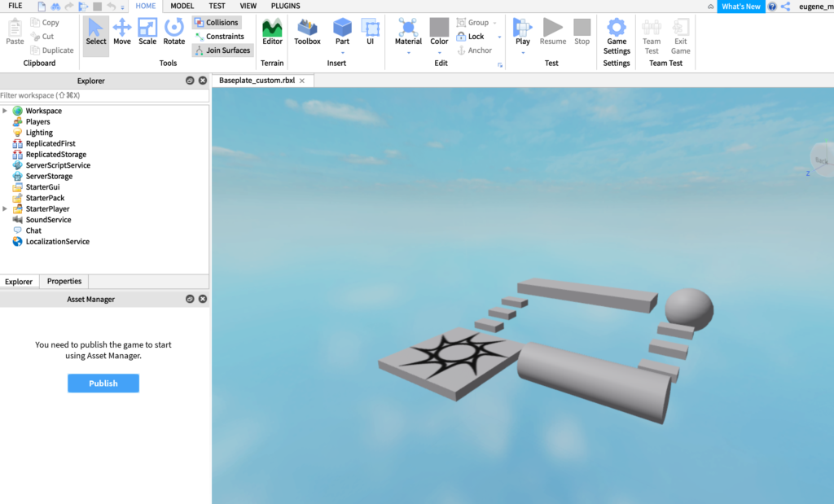Open the Material picker
This screenshot has width=834, height=504.
tap(408, 32)
